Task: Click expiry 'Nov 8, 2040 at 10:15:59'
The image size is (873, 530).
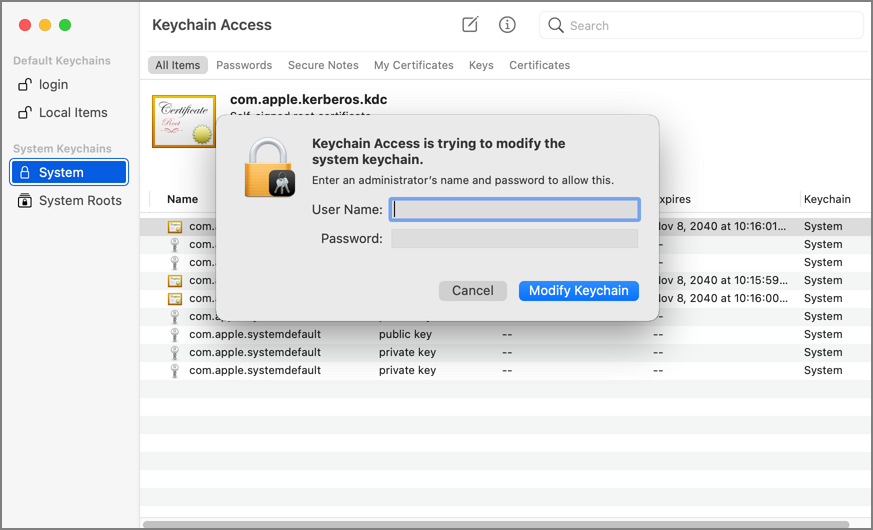Action: pos(722,280)
